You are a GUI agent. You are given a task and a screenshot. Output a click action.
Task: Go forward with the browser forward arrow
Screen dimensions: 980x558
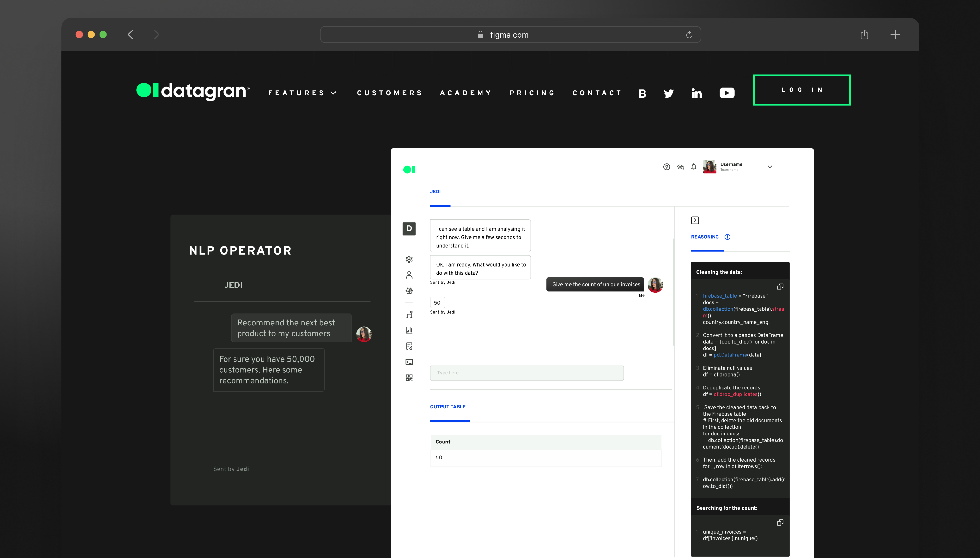pos(156,35)
